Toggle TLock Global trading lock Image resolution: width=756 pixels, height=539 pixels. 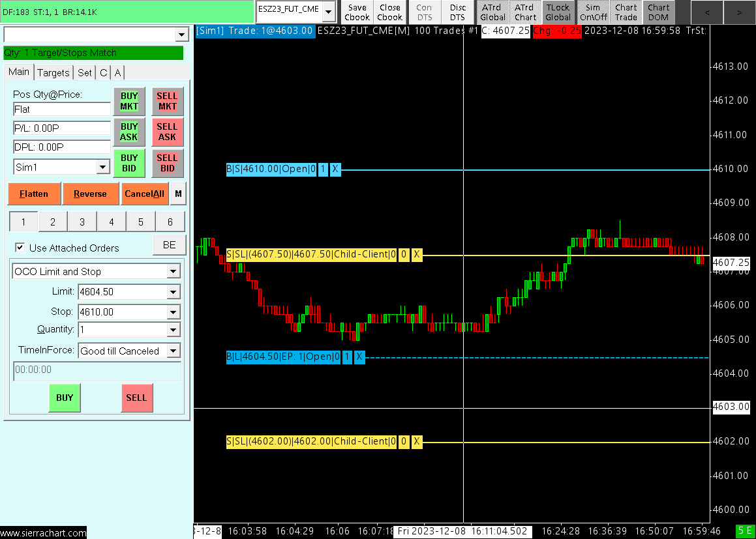(x=558, y=12)
